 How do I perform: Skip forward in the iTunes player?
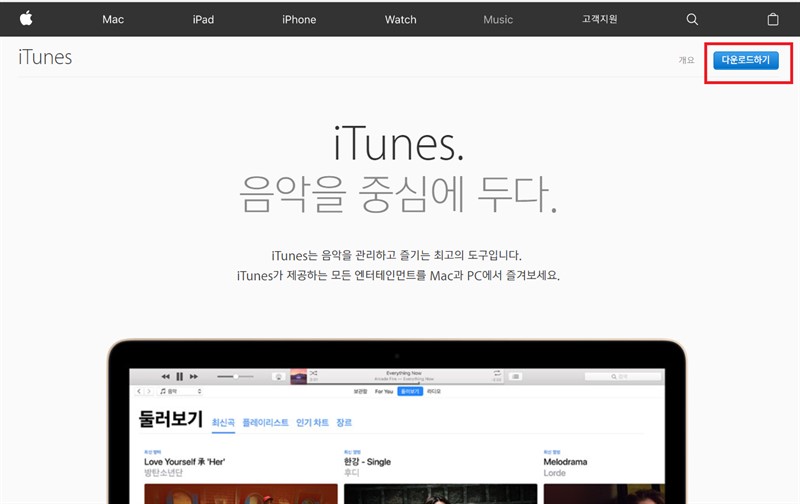coord(194,376)
